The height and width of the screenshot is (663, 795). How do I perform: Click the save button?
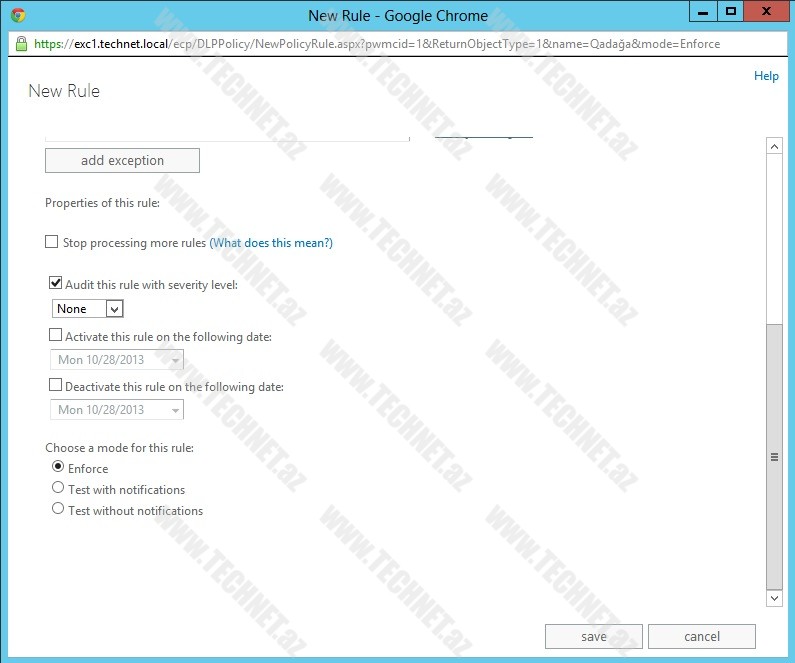pos(593,636)
